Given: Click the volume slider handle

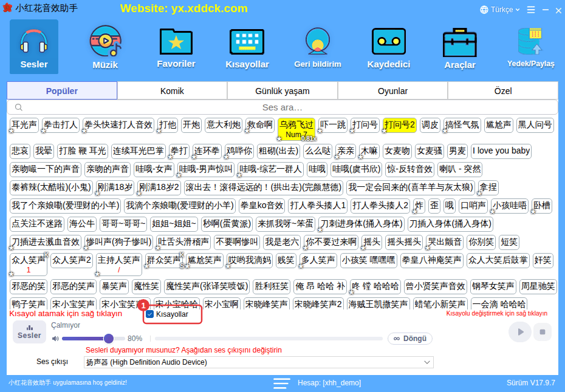Looking at the screenshot, I should click(109, 339).
